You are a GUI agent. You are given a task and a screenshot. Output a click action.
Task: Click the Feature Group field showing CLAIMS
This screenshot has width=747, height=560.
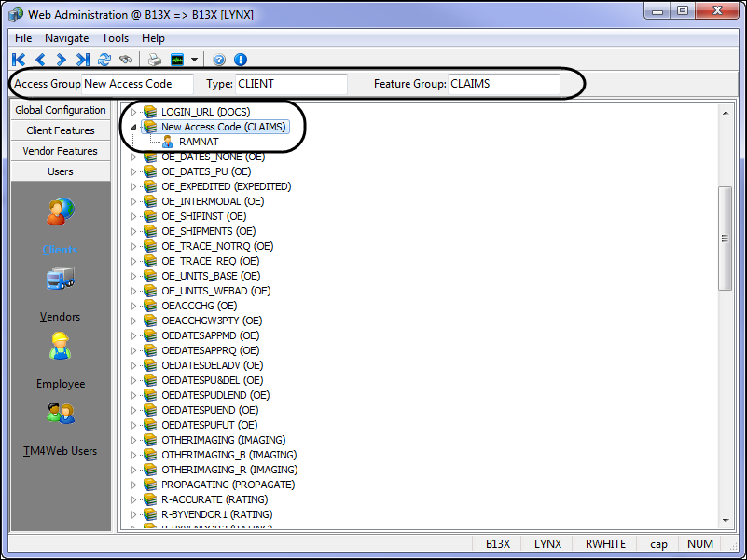point(504,84)
